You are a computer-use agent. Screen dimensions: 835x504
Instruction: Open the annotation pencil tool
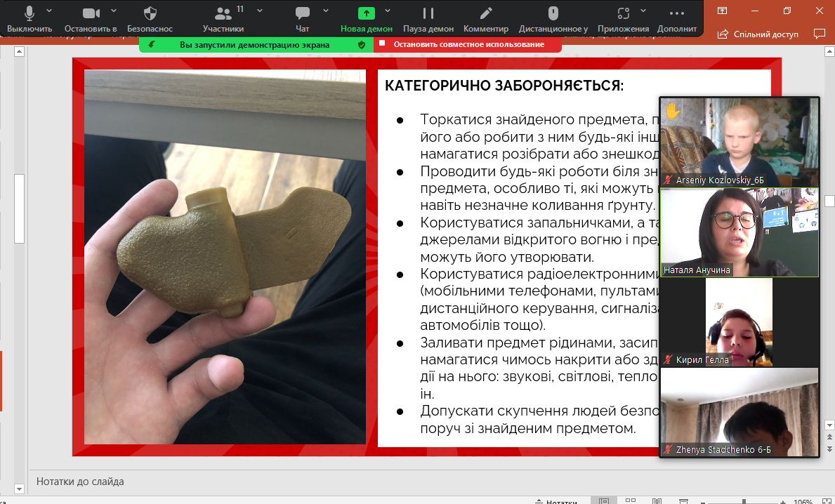pyautogui.click(x=485, y=13)
